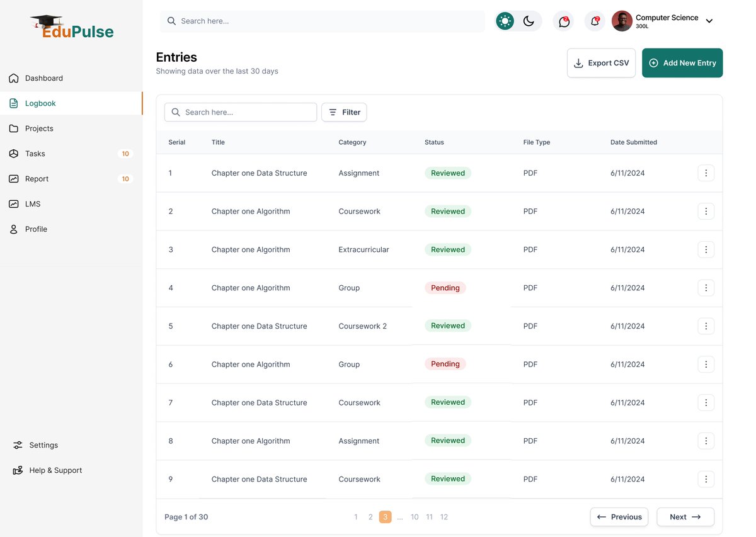Open Profile in sidebar
Image resolution: width=756 pixels, height=537 pixels.
tap(71, 229)
